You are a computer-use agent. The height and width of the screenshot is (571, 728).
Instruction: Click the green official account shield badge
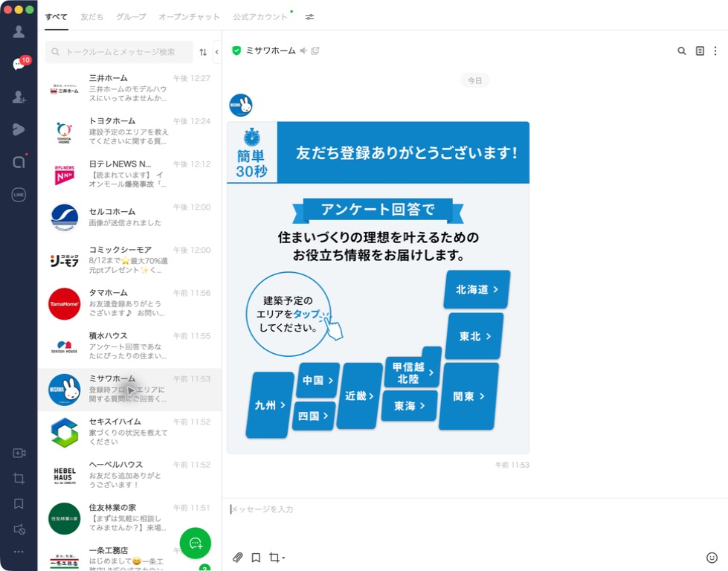tap(236, 51)
